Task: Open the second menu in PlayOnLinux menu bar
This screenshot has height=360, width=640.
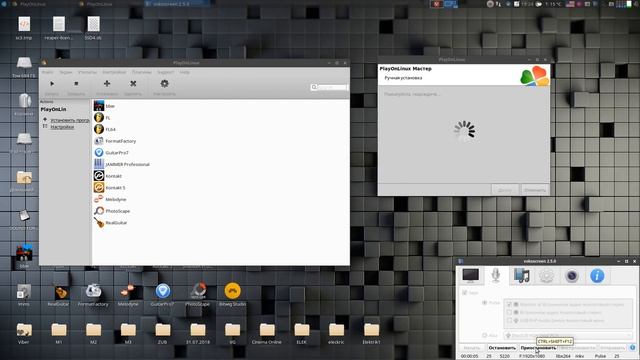Action: (x=66, y=72)
